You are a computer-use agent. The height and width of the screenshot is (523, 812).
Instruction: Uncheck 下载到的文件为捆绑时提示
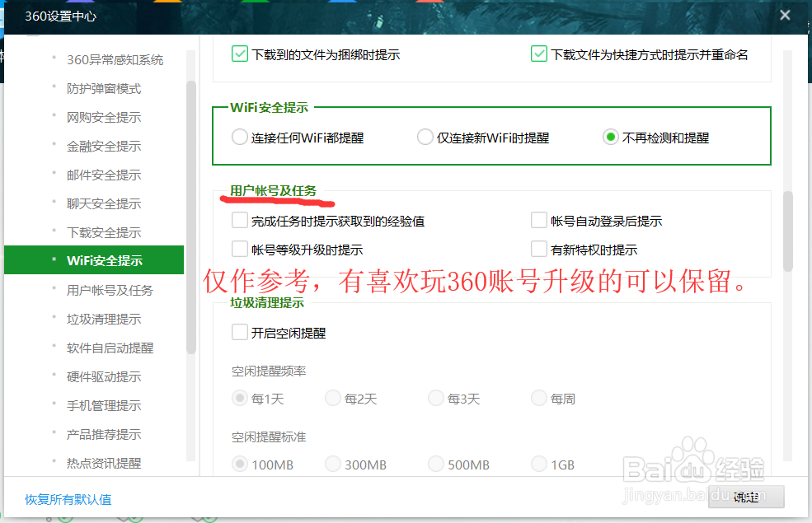click(x=240, y=53)
